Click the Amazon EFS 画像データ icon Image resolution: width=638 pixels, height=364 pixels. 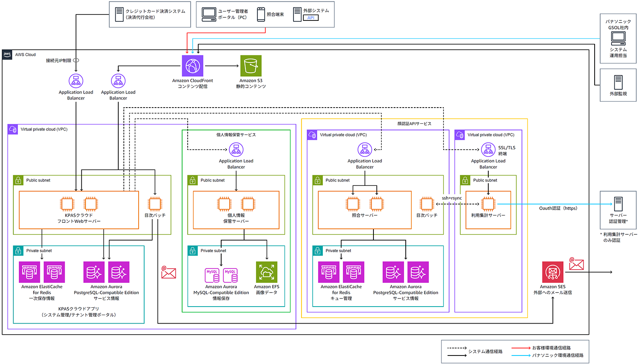267,272
